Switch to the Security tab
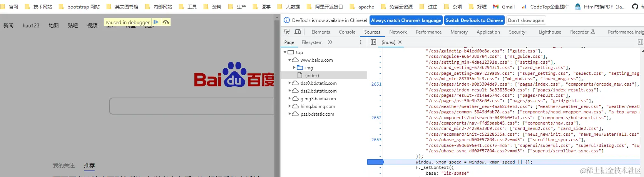The height and width of the screenshot is (177, 644). (x=517, y=32)
